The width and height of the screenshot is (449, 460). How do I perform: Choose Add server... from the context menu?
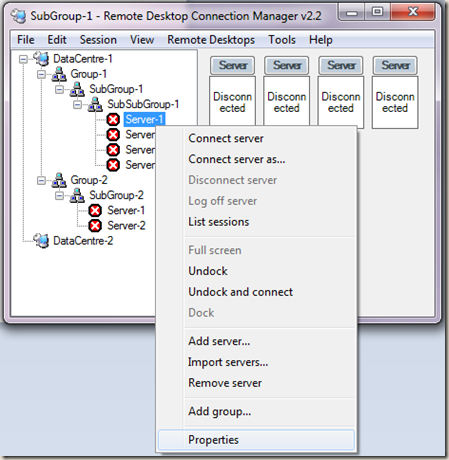(256, 341)
